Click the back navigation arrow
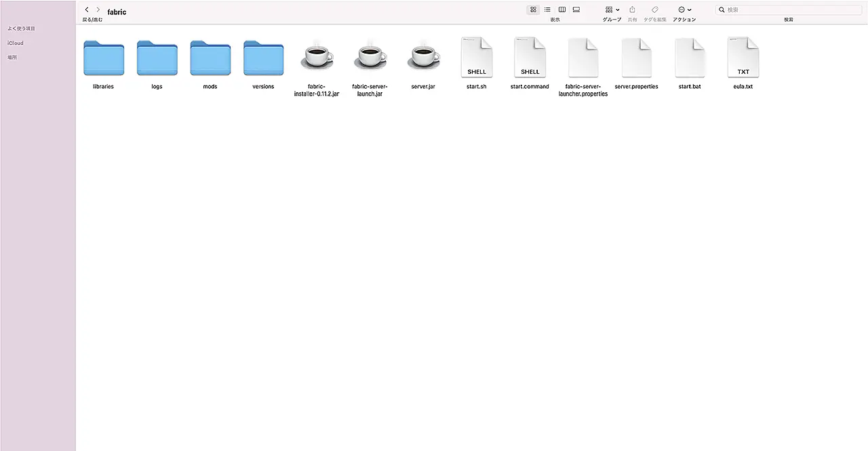Image resolution: width=868 pixels, height=451 pixels. point(87,10)
